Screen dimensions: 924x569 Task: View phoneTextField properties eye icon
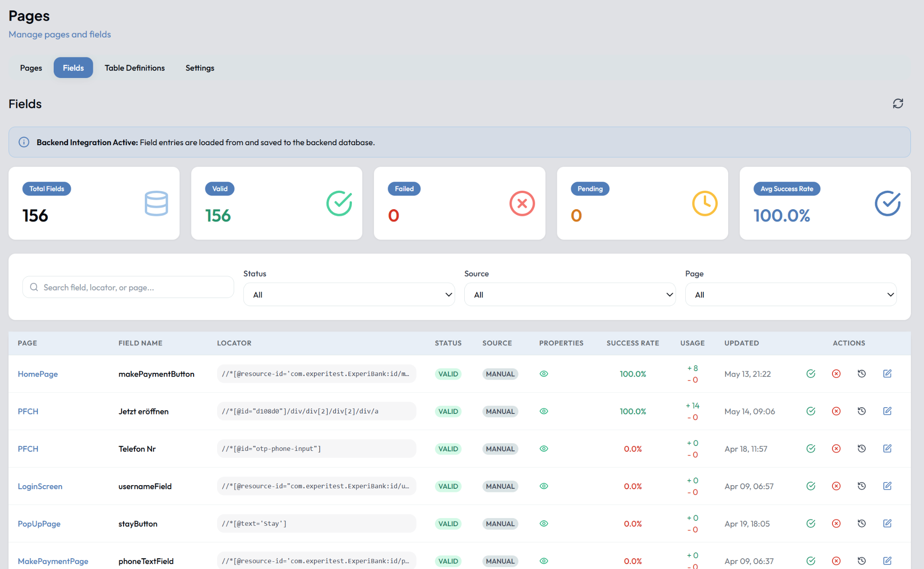click(x=544, y=561)
